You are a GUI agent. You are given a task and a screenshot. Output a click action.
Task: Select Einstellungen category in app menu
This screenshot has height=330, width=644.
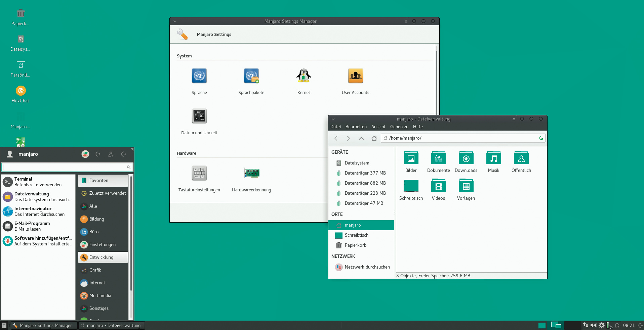coord(103,245)
